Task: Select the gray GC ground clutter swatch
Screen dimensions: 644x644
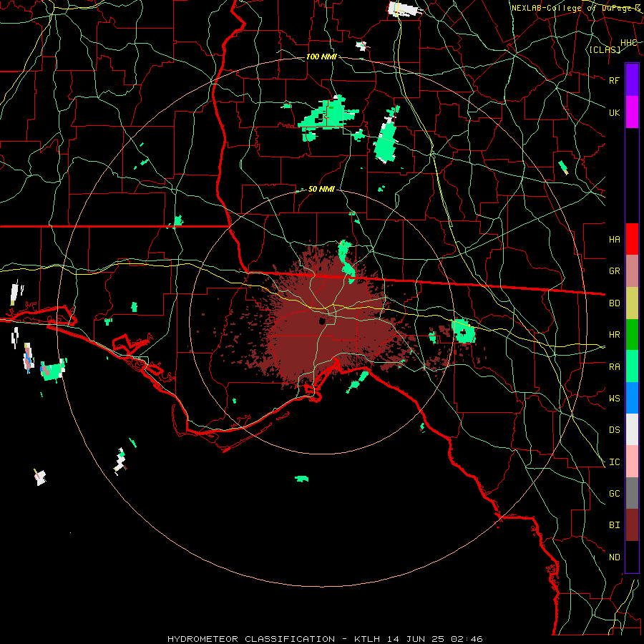Action: pyautogui.click(x=632, y=493)
